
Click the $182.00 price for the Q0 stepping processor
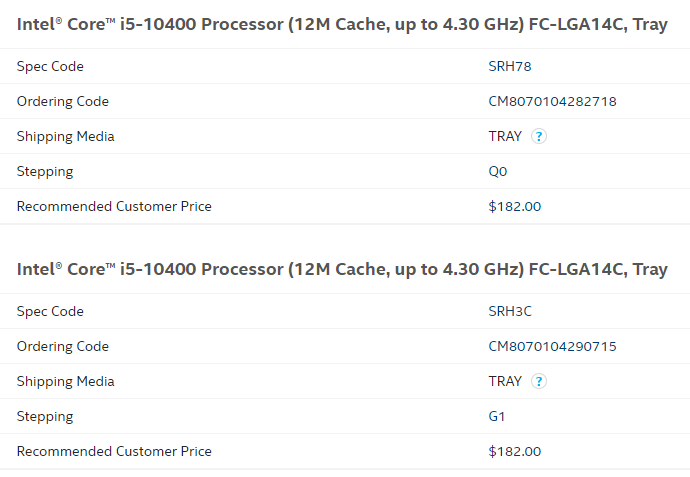pyautogui.click(x=515, y=206)
